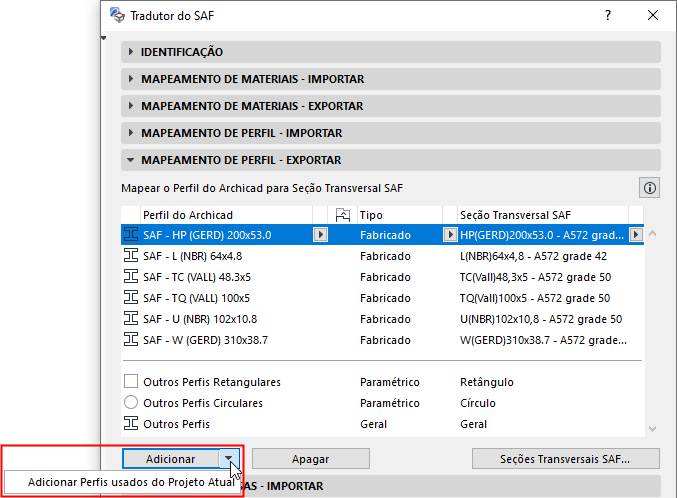Click the profile icon of SAF - L (NBR) 64x4.8

tap(131, 256)
